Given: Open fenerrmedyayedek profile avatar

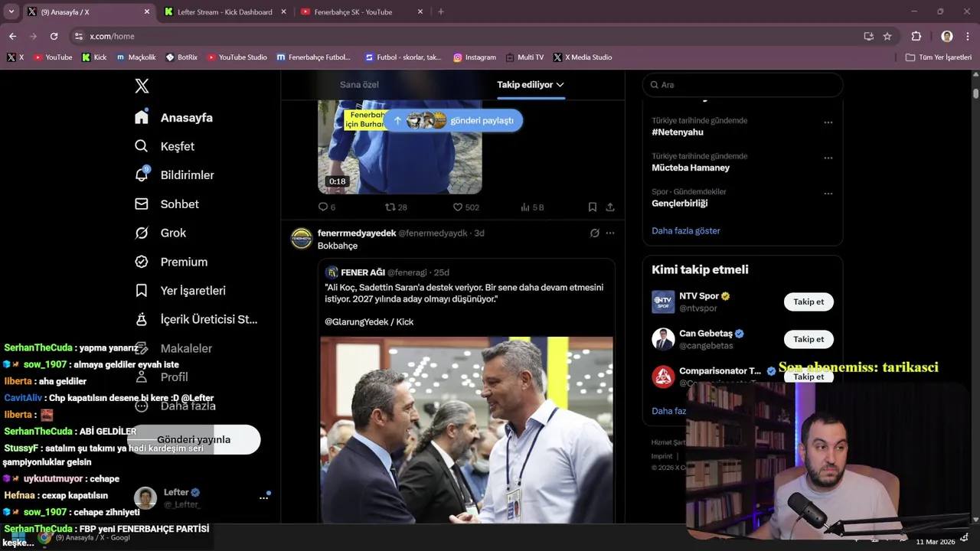Looking at the screenshot, I should coord(302,238).
